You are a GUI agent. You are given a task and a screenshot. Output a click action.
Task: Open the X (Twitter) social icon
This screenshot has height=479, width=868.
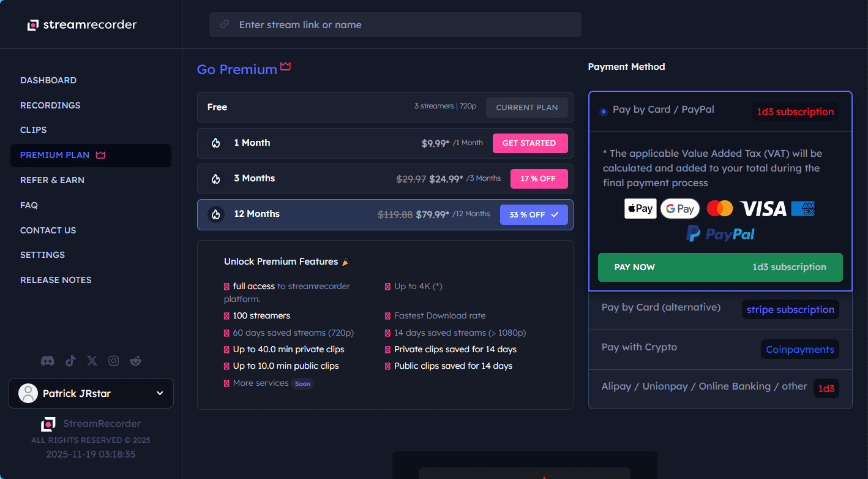(92, 361)
